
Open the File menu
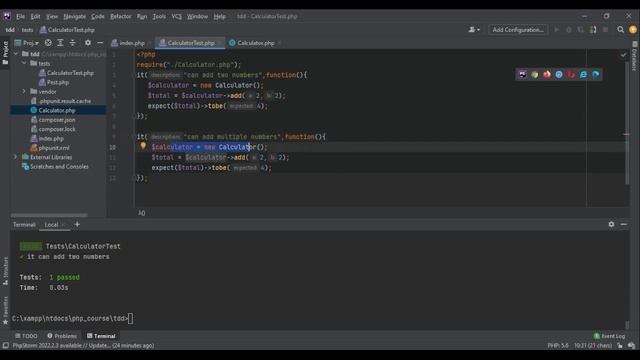pyautogui.click(x=20, y=16)
